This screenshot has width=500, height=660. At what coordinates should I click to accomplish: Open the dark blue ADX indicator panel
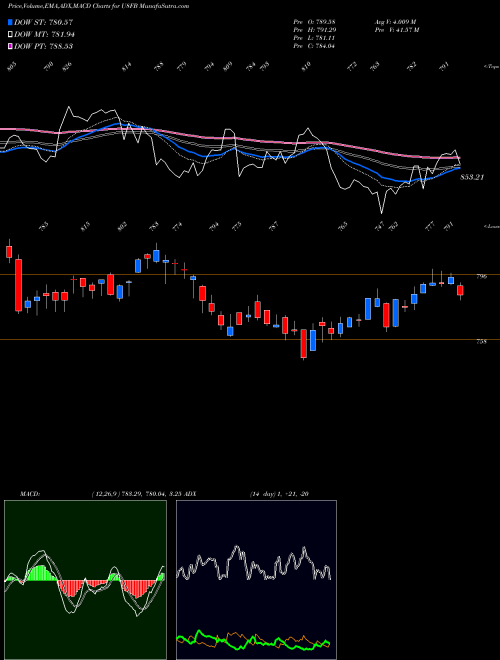pos(256,580)
